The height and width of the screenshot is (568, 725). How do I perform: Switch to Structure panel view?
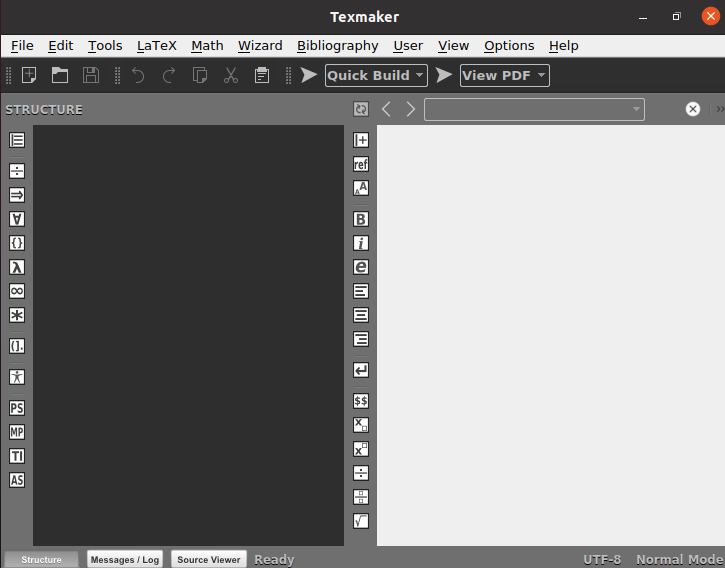(41, 560)
